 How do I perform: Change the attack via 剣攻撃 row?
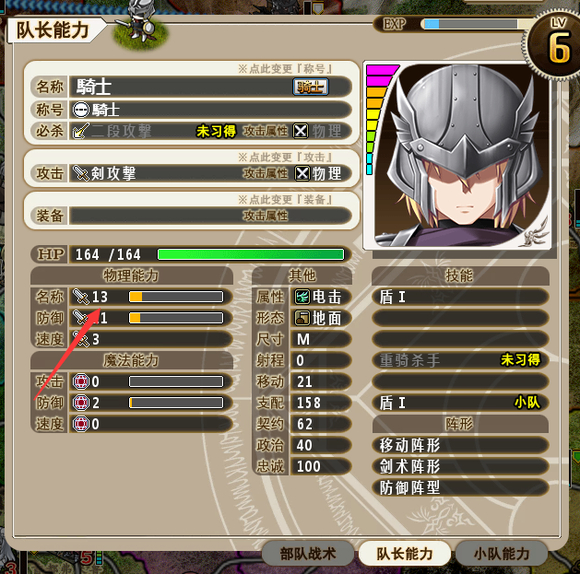point(210,173)
